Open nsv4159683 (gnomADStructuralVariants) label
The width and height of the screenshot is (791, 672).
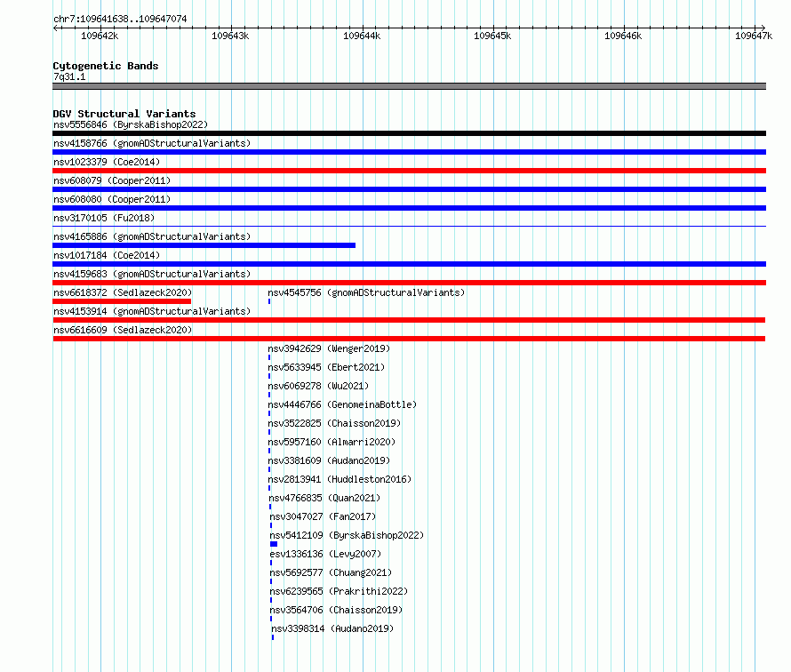[x=152, y=274]
